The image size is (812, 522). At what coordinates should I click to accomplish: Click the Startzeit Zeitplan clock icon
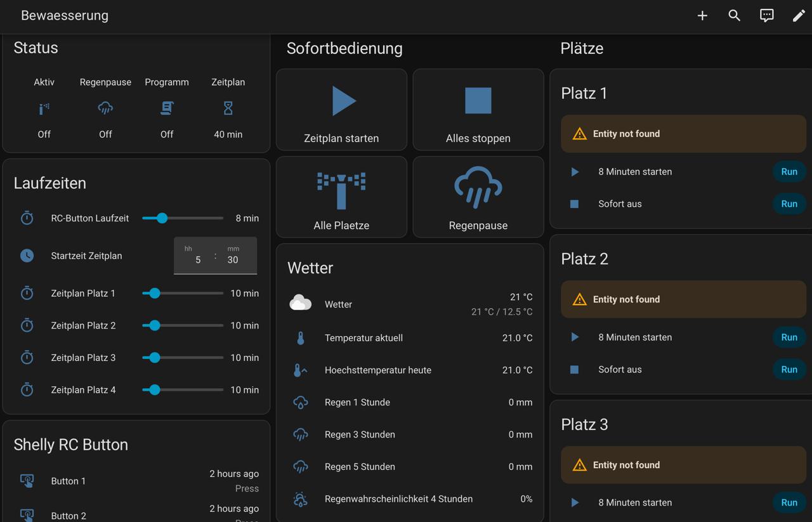coord(27,256)
